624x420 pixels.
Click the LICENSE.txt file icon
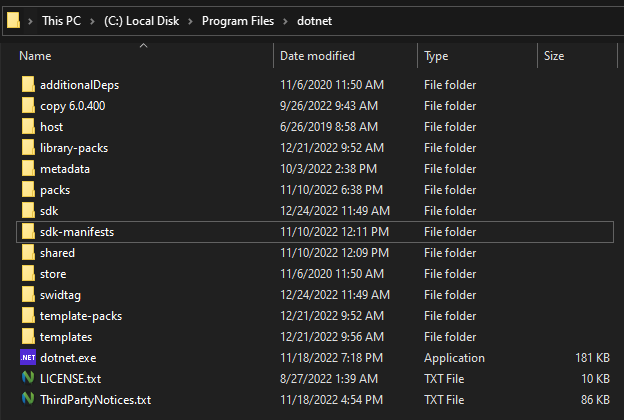28,377
